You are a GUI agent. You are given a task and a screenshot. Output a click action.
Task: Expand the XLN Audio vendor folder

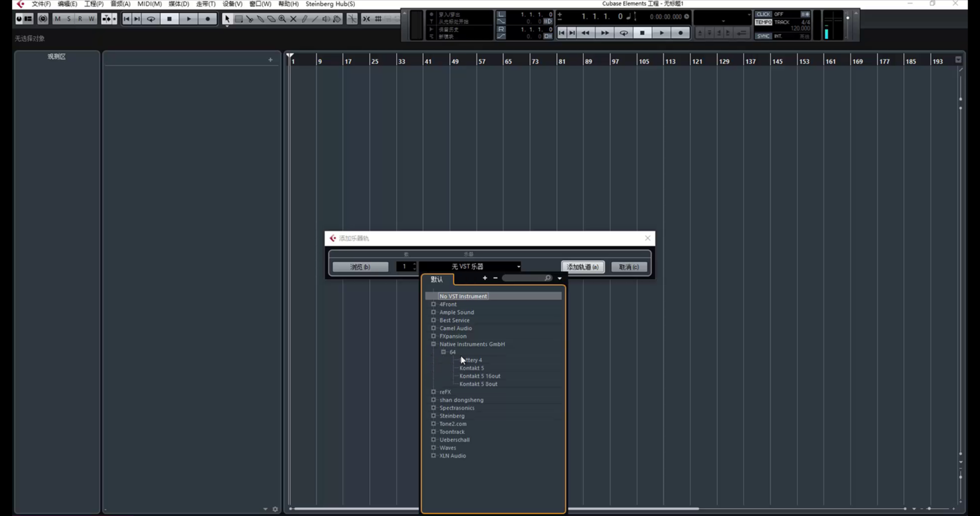434,456
